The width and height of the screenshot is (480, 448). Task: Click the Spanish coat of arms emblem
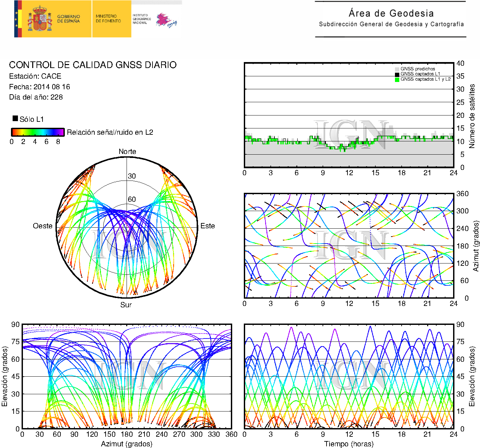click(40, 19)
